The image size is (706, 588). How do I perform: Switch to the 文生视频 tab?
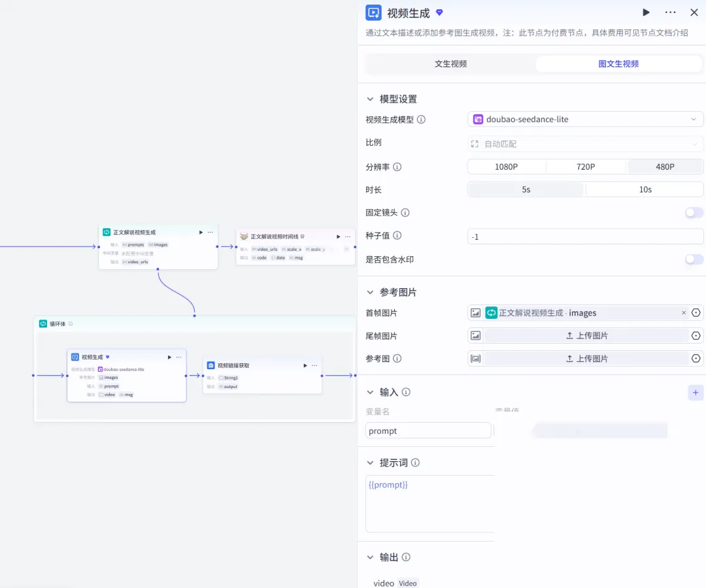pyautogui.click(x=450, y=64)
